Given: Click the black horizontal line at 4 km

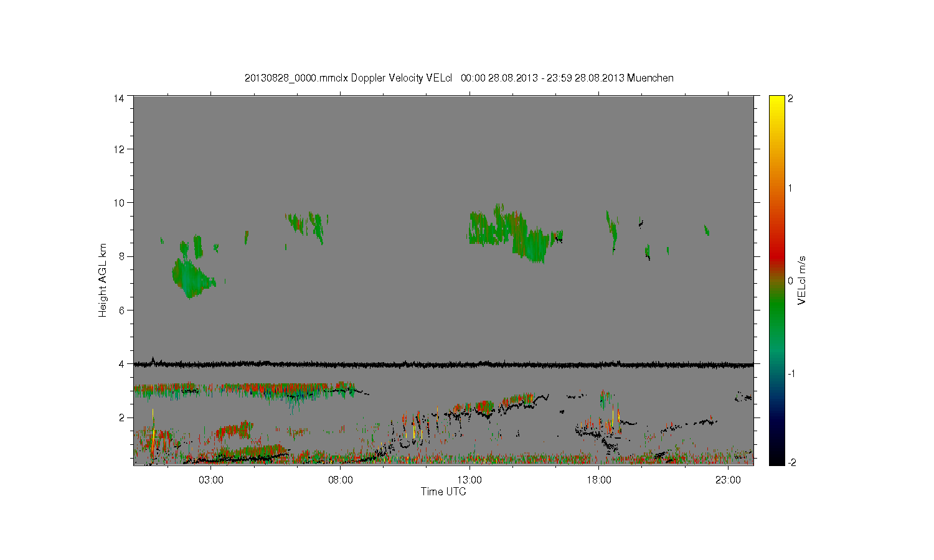Looking at the screenshot, I should click(x=443, y=365).
